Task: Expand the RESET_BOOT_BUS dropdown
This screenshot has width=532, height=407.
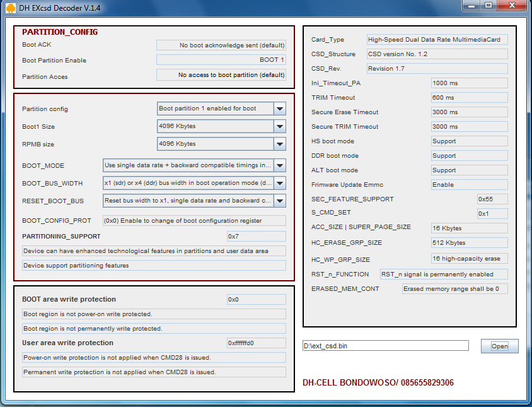Action: click(194, 201)
